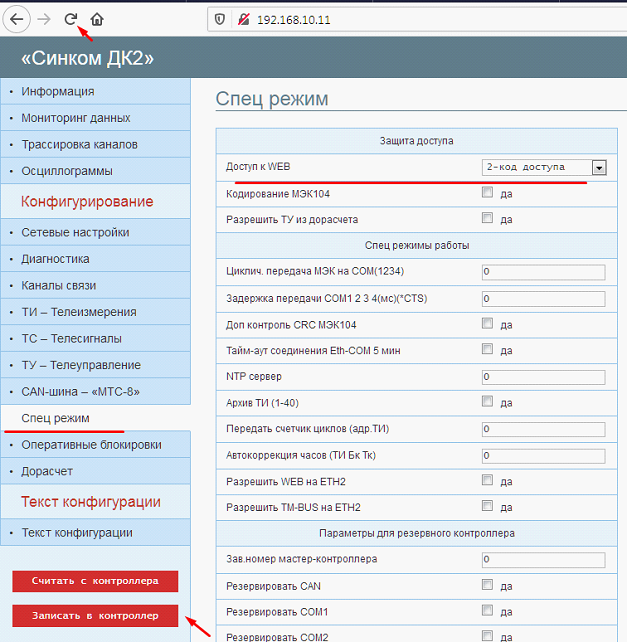
Task: Click the address bar URL 192.168.10.11
Action: coord(293,19)
